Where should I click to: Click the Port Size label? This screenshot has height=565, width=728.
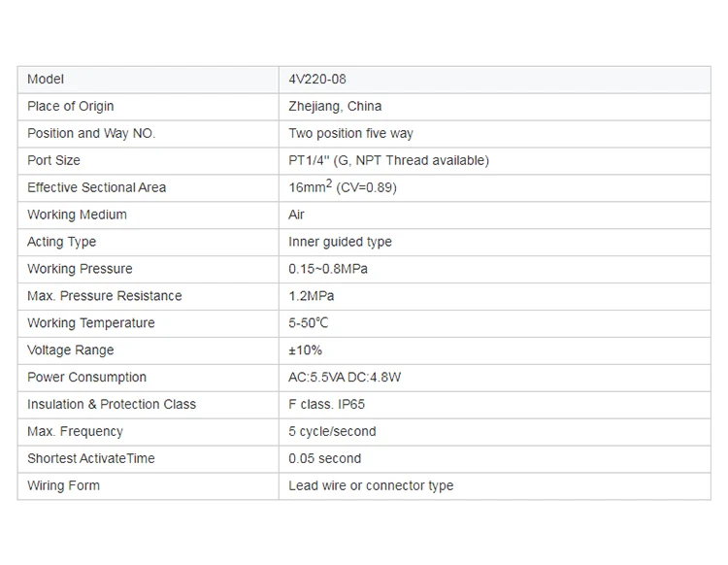(x=53, y=161)
